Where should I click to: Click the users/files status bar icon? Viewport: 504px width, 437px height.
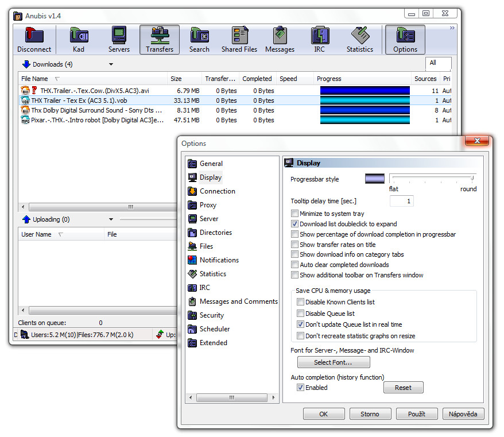25,335
